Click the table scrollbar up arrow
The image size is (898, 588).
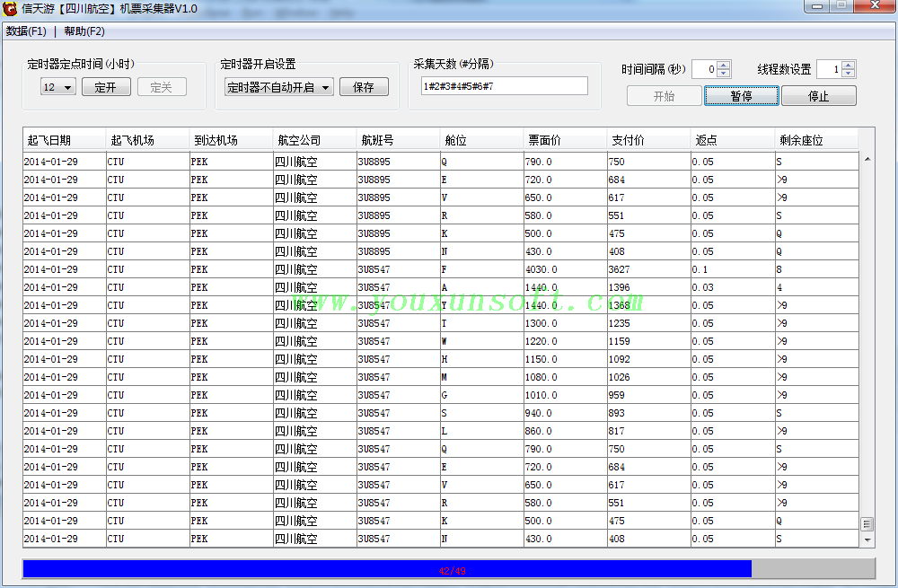pos(867,159)
